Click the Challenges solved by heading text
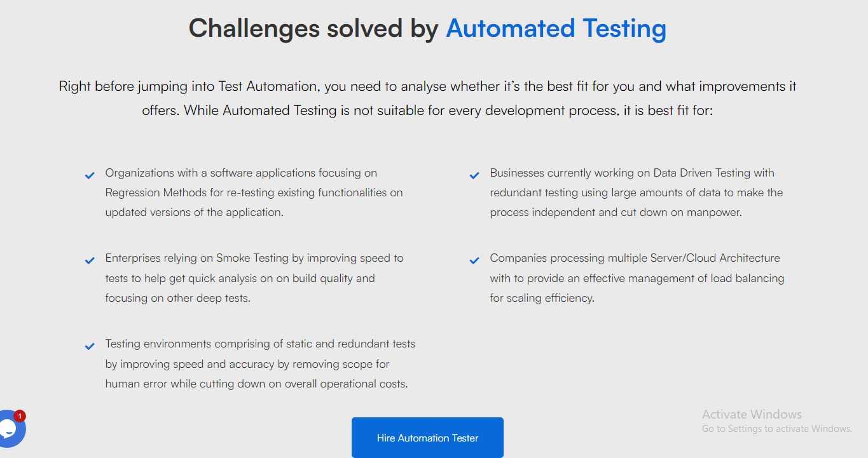This screenshot has height=458, width=868. point(313,29)
